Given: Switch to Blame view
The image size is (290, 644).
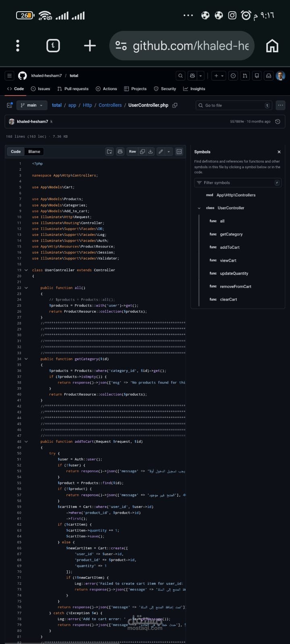Looking at the screenshot, I should tap(34, 152).
